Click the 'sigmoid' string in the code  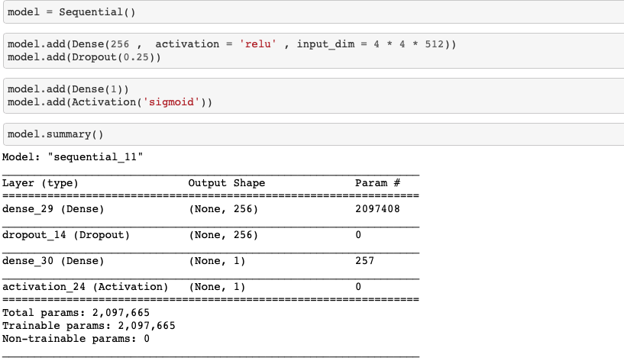pyautogui.click(x=172, y=101)
